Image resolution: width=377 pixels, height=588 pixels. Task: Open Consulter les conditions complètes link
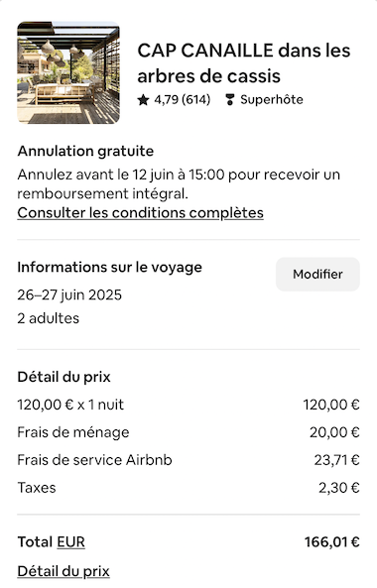click(x=140, y=213)
